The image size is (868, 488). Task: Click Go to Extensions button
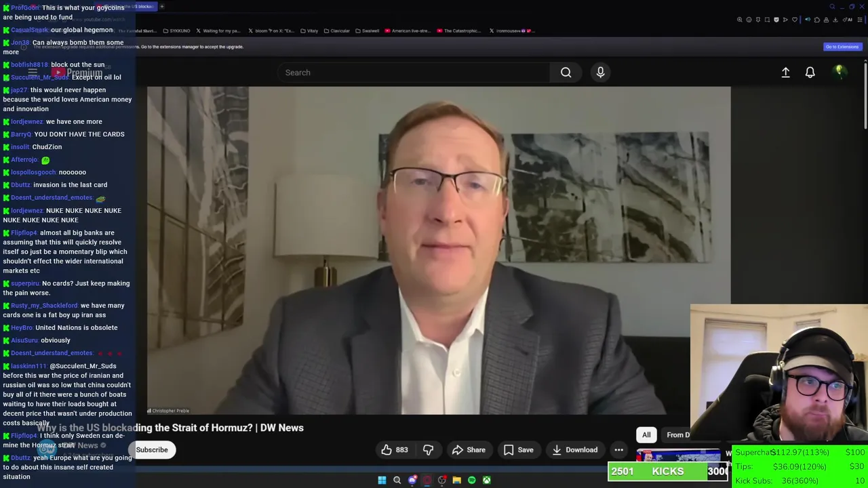842,47
